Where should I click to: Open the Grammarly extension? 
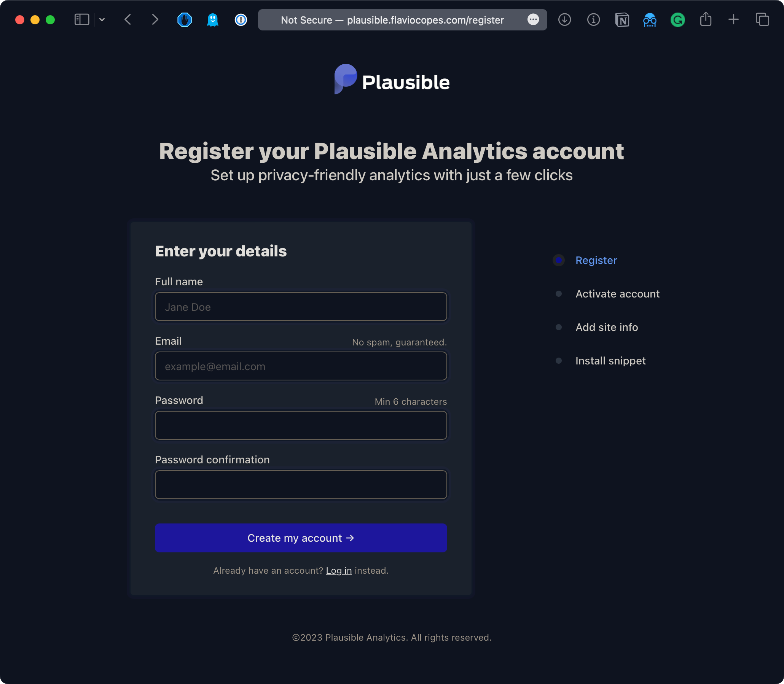point(678,20)
